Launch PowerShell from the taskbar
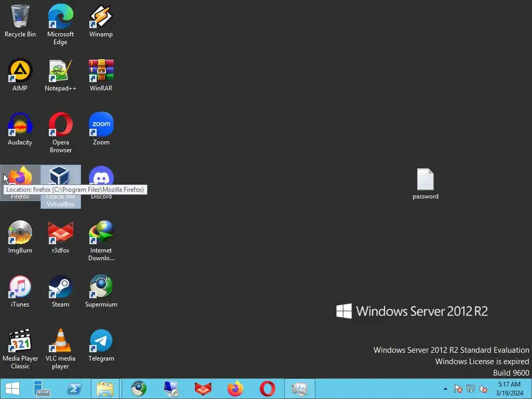This screenshot has width=532, height=399. (74, 389)
